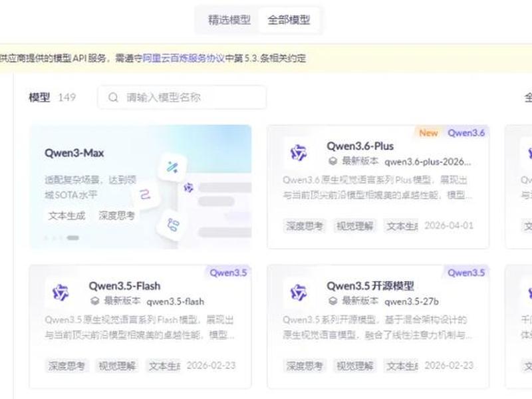
Task: Click the Qwen logo on Qwen3.5 开源模型 card
Action: 298,293
